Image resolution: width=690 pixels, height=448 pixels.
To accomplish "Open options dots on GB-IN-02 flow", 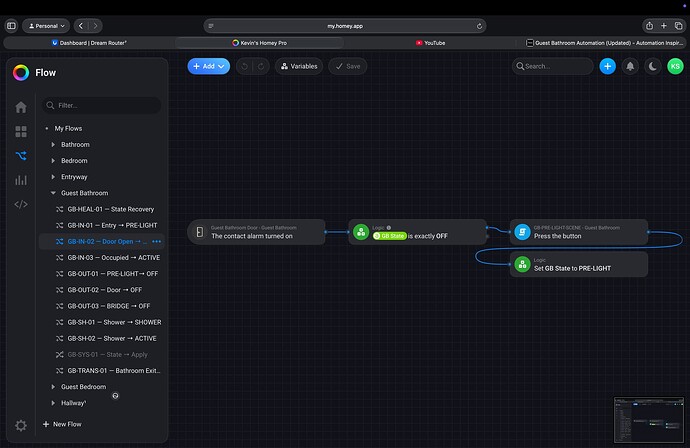I will click(156, 242).
